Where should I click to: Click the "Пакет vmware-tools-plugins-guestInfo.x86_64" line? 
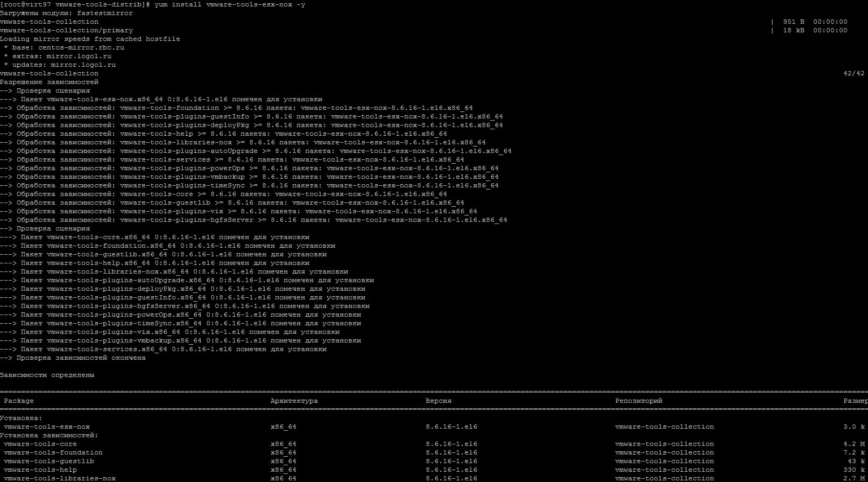tap(182, 297)
